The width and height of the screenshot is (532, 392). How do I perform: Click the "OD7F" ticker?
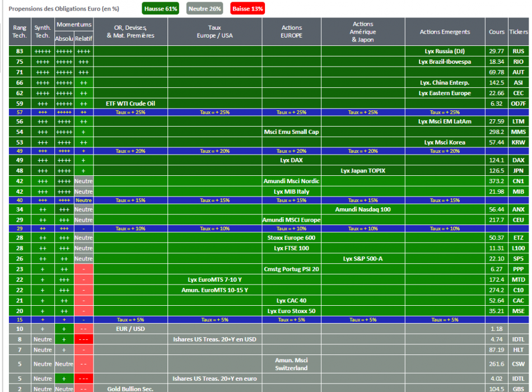[519, 104]
